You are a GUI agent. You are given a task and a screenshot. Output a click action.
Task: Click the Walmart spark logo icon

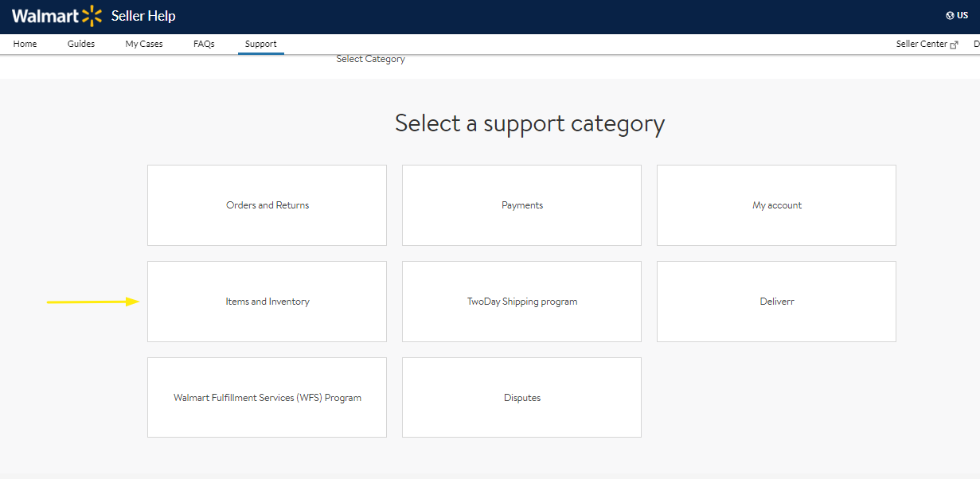[92, 16]
